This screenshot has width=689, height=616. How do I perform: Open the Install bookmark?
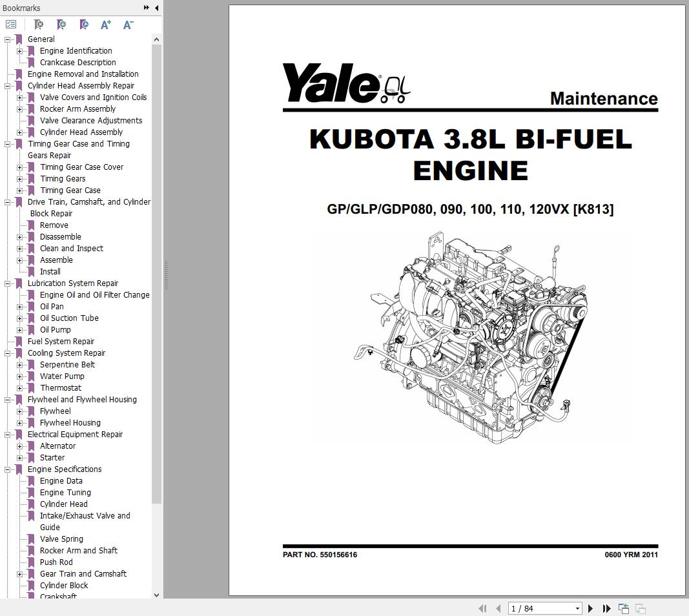point(50,272)
